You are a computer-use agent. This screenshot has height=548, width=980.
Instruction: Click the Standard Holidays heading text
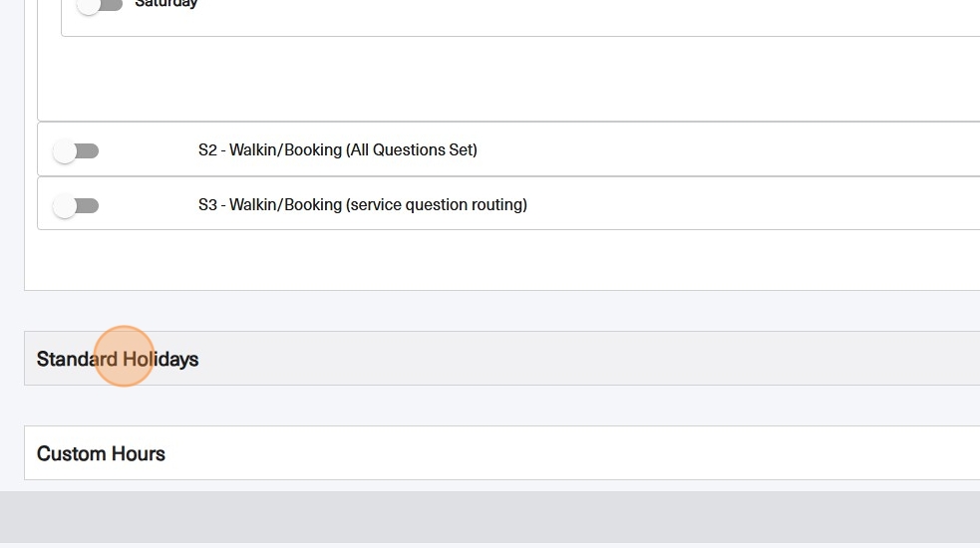(x=118, y=359)
